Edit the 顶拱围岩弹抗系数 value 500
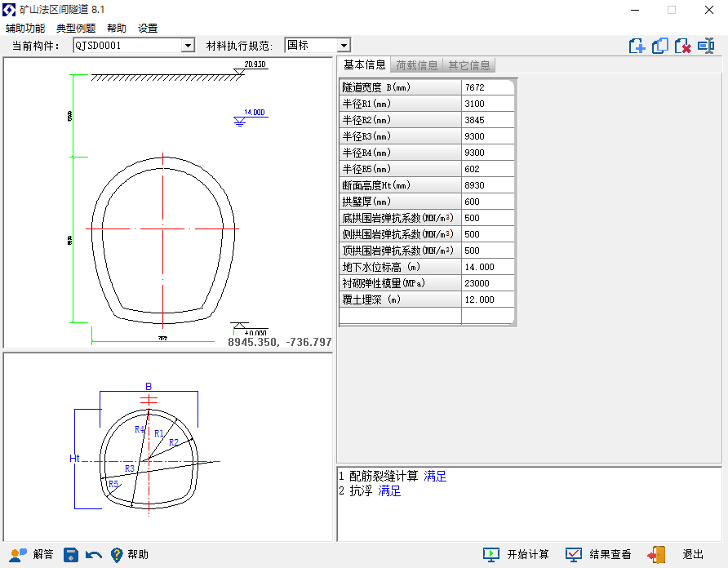The height and width of the screenshot is (568, 728). coord(488,251)
